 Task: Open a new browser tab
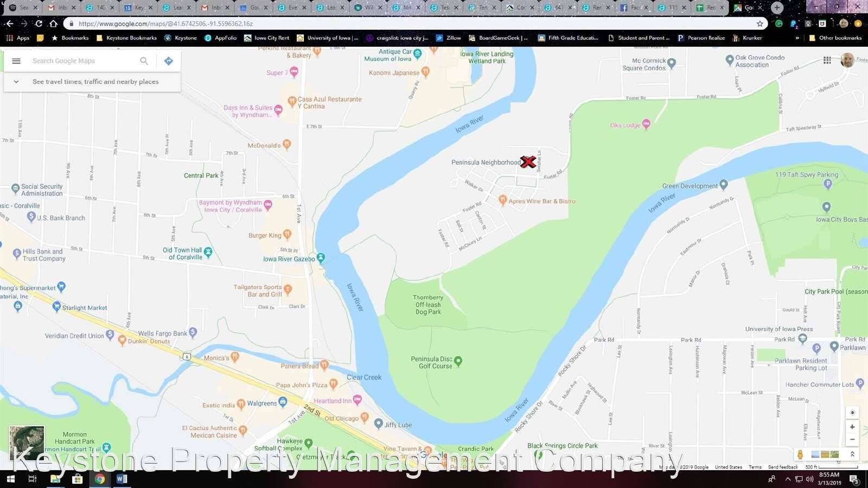[777, 8]
